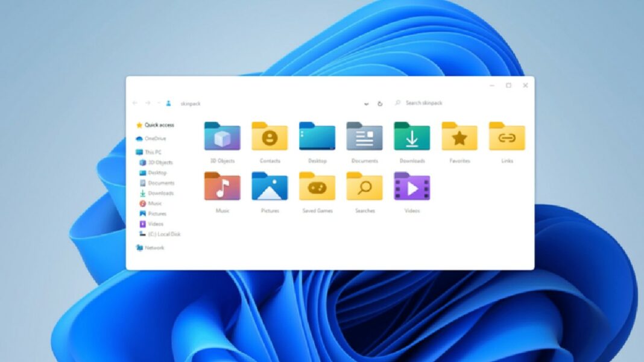Viewport: 644px width, 362px height.
Task: Select Network in the sidebar
Action: (x=150, y=248)
